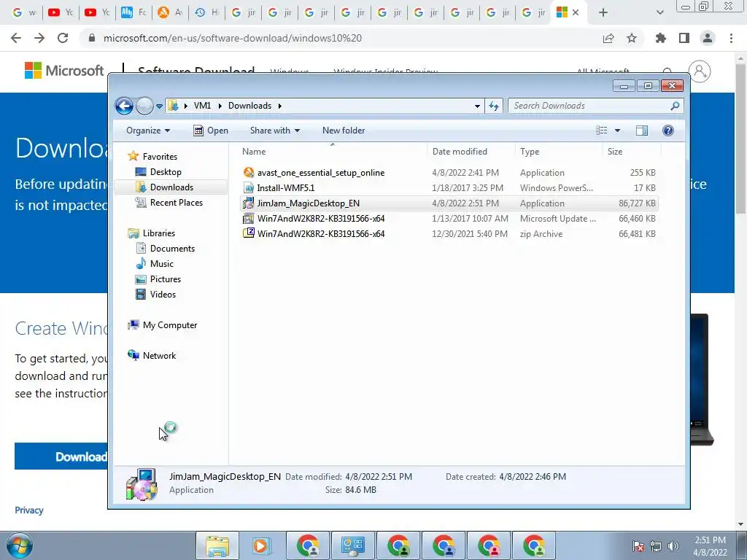The image size is (747, 560).
Task: Click VM1 in the address path
Action: coord(202,106)
